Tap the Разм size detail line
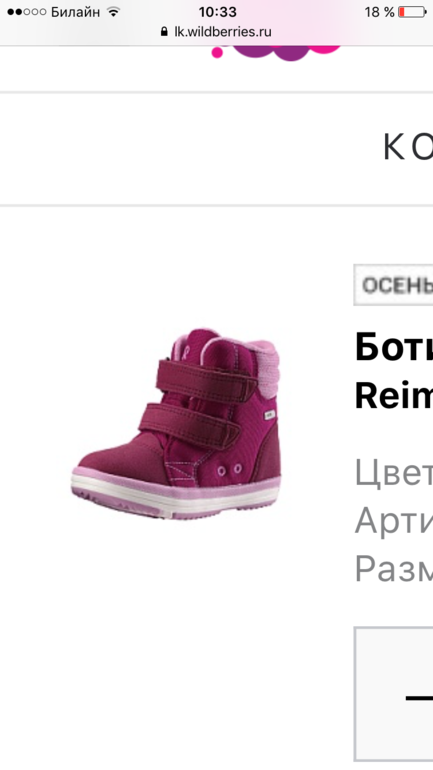Screen dimensions: 433x770 [394, 569]
